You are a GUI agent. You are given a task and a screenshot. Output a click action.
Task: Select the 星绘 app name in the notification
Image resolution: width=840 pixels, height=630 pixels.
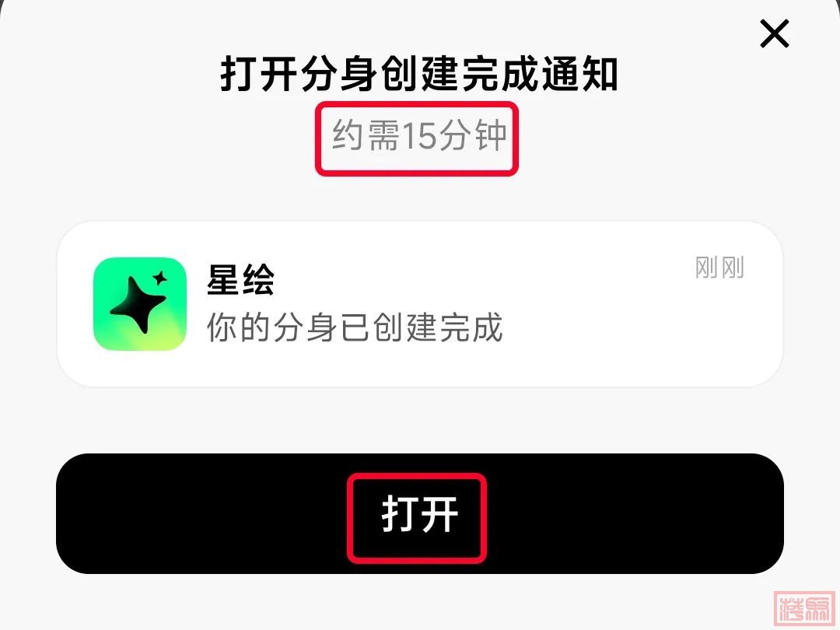tap(240, 280)
